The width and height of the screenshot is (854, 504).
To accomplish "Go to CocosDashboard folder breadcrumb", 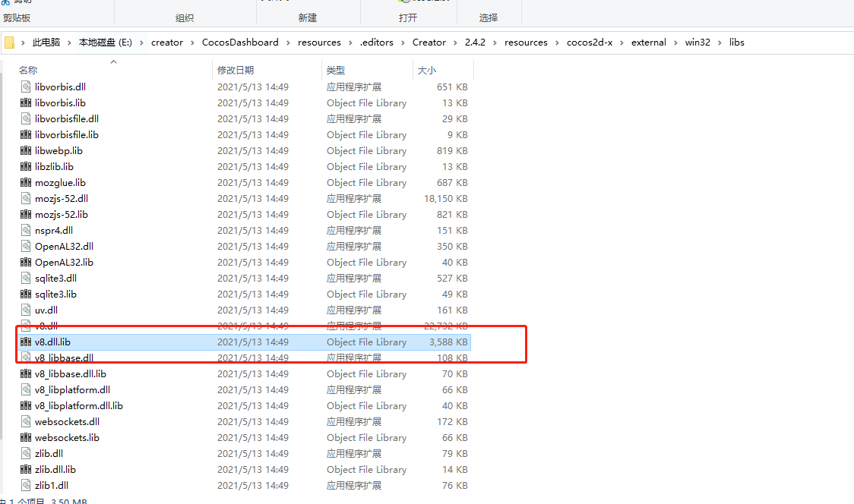I will (x=240, y=43).
